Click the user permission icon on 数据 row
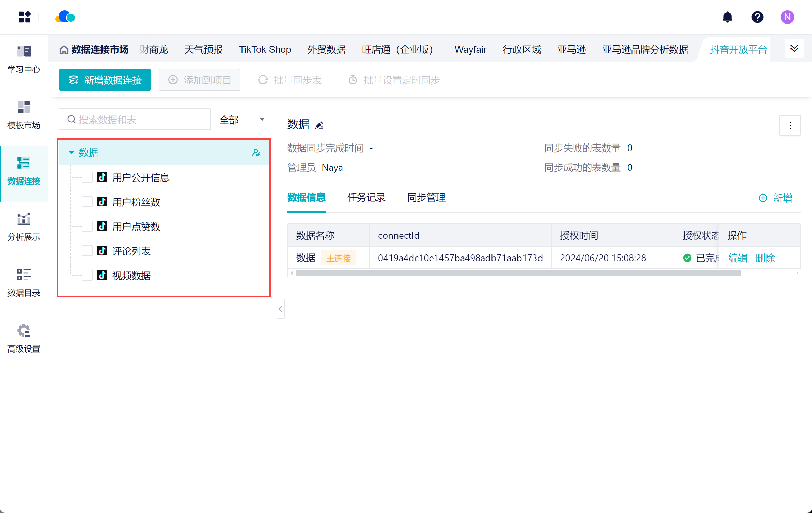 (x=256, y=153)
